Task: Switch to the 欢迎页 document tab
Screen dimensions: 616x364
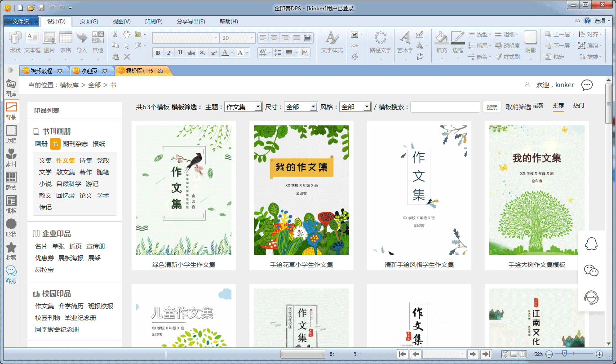Action: coord(89,71)
